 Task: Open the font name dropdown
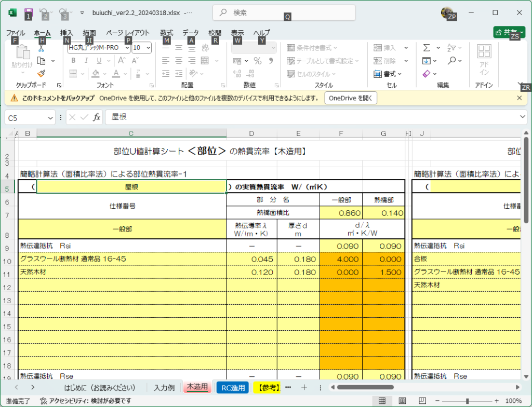tap(127, 48)
